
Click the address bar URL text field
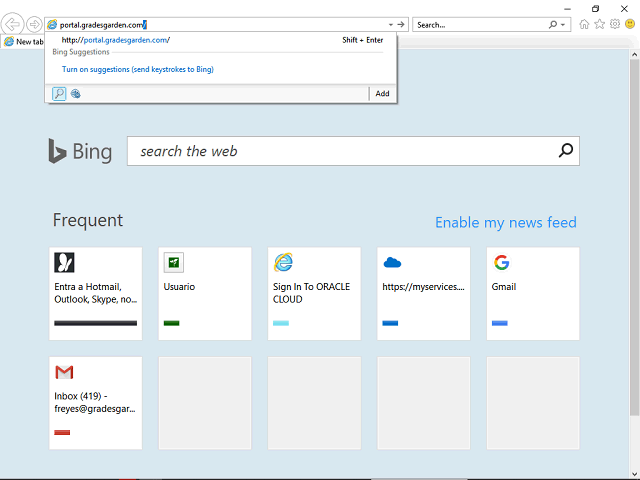pos(220,25)
